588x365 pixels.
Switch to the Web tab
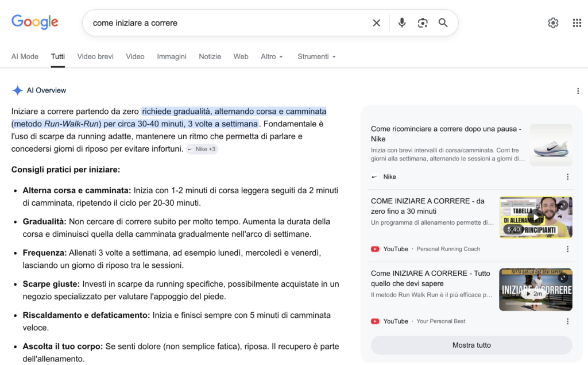[x=241, y=57]
